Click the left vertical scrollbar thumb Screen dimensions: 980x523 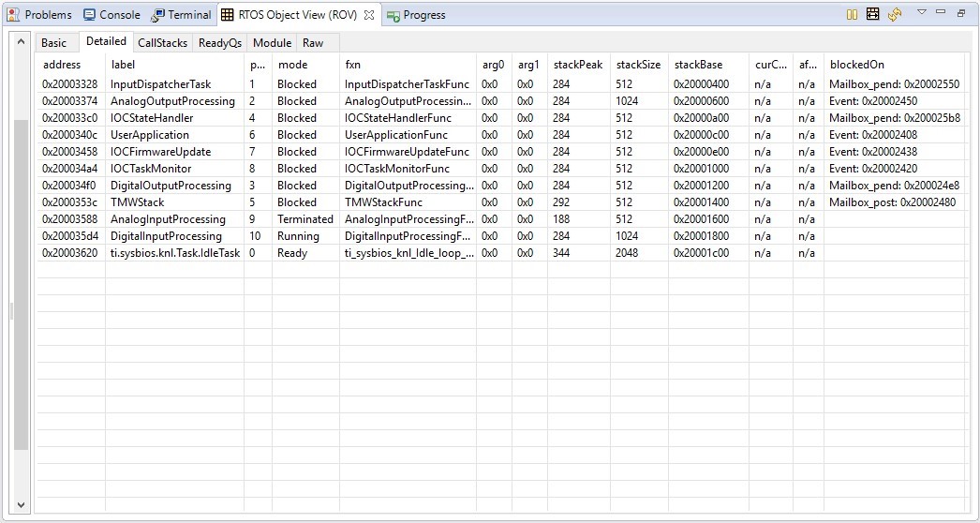22,285
